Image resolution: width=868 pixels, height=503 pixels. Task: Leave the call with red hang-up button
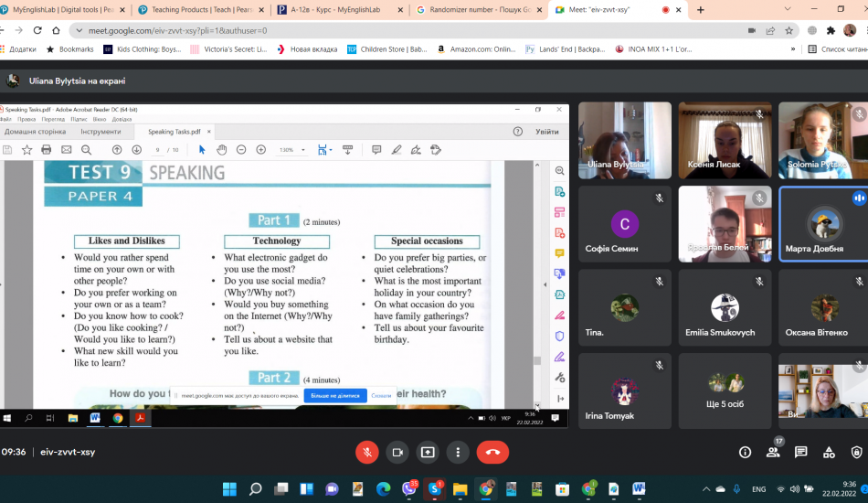coord(492,452)
